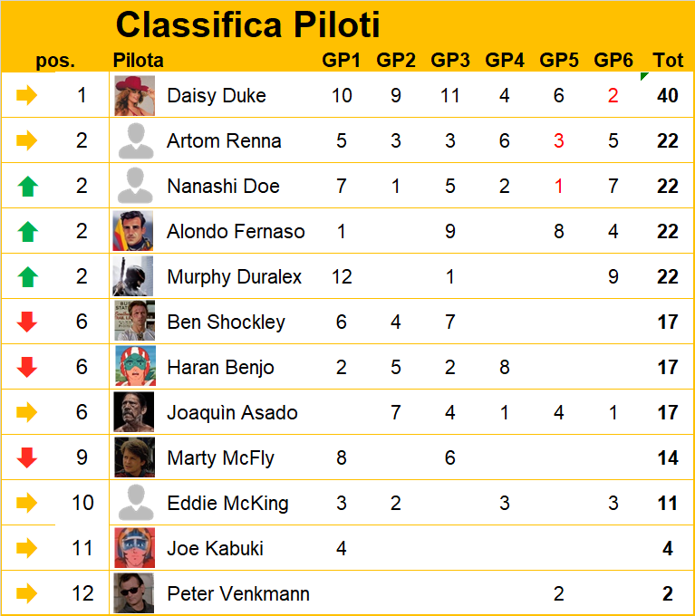Select Alondo Fernaso's portrait thumbnail

133,230
